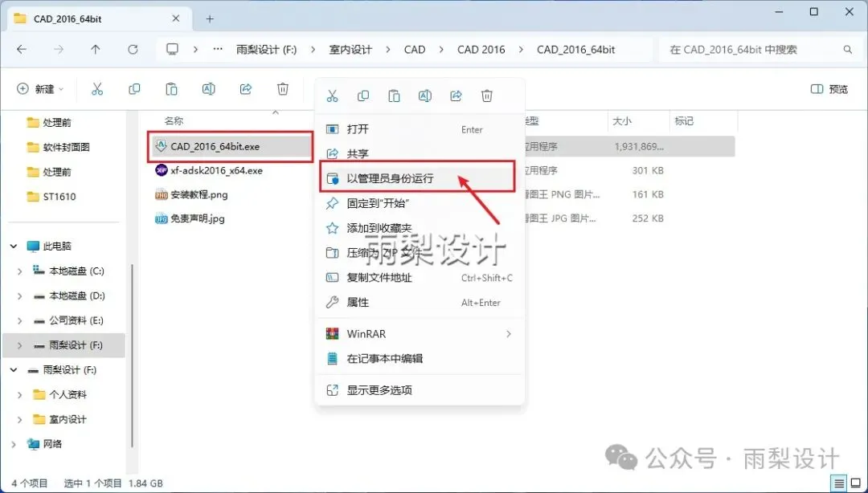Open the 新建 dropdown menu

pos(40,89)
